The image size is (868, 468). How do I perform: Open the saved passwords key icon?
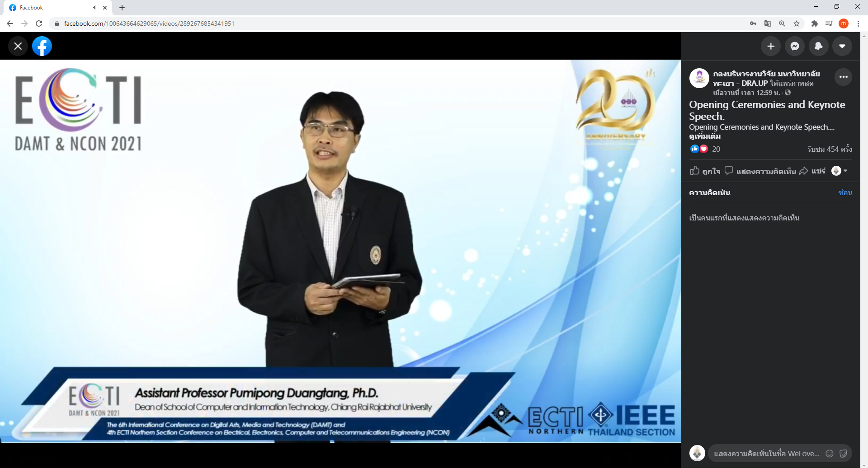coord(753,23)
